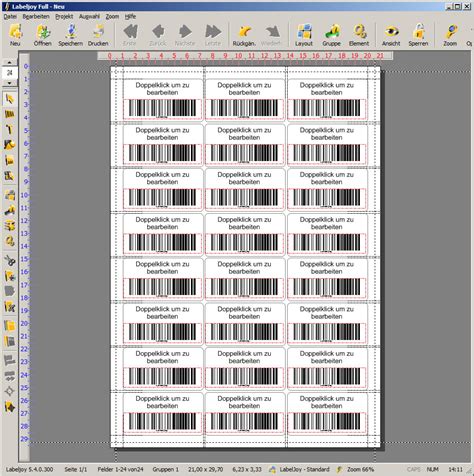The height and width of the screenshot is (476, 474).
Task: Click the LabelJoy - Standard status text
Action: point(305,470)
